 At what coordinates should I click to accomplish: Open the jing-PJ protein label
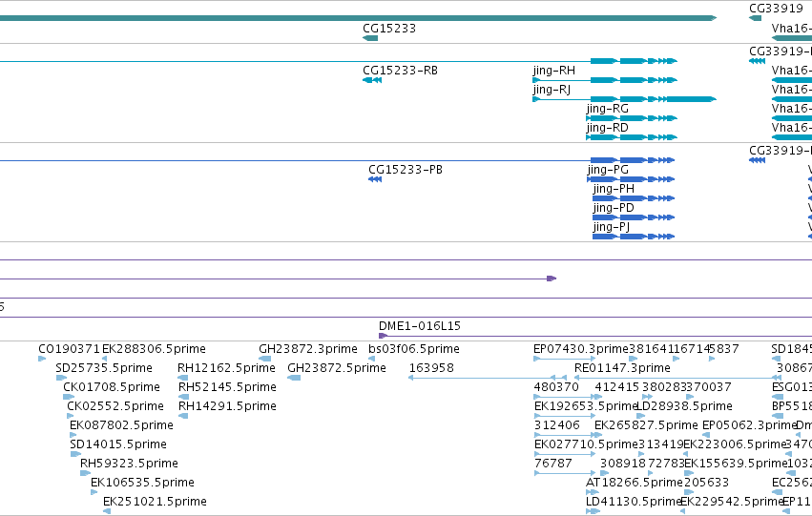tap(611, 227)
